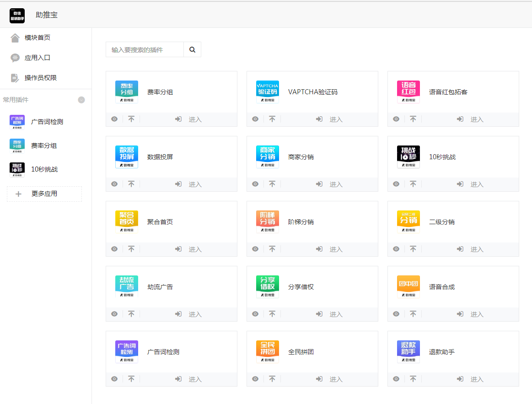532x404 pixels.
Task: Collapse the 常用插件 panel with the gray circle
Action: pos(81,99)
